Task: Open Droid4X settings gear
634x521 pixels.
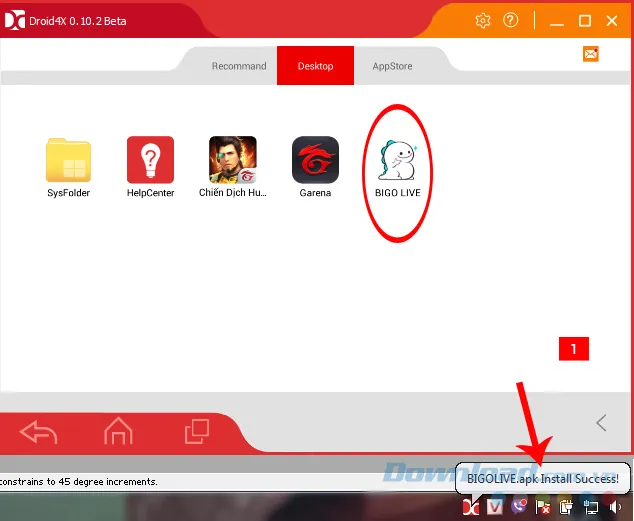Action: pos(483,20)
